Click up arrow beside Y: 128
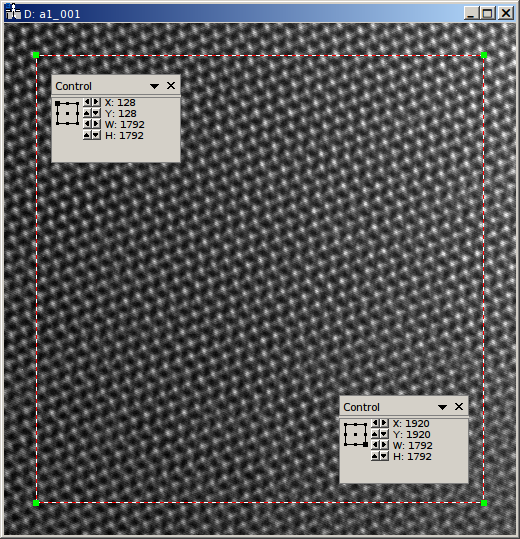 87,113
